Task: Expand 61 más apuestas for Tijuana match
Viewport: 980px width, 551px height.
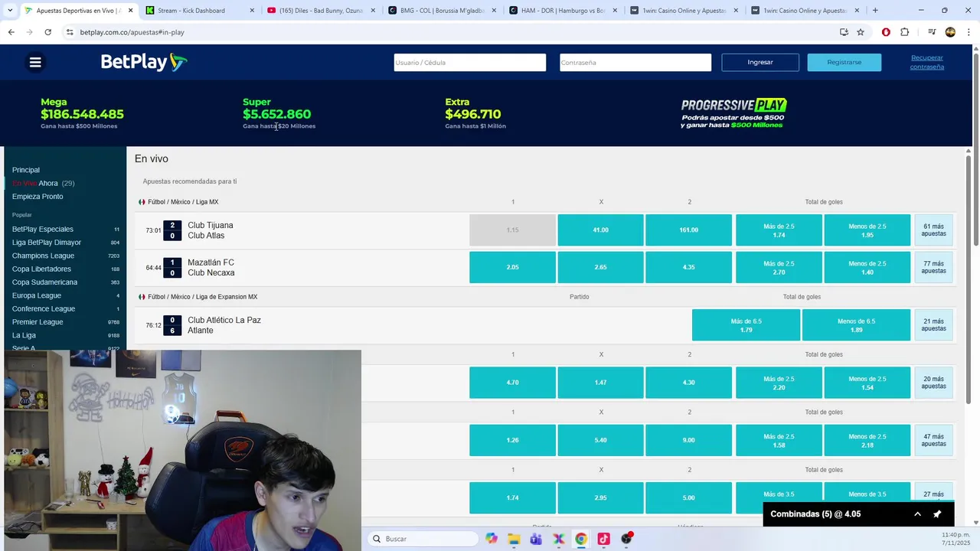Action: [x=933, y=230]
